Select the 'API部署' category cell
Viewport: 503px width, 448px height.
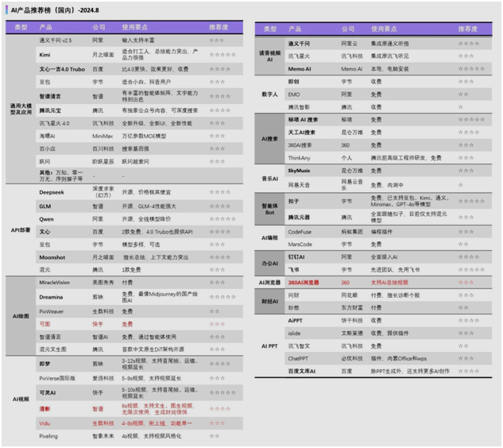click(21, 230)
